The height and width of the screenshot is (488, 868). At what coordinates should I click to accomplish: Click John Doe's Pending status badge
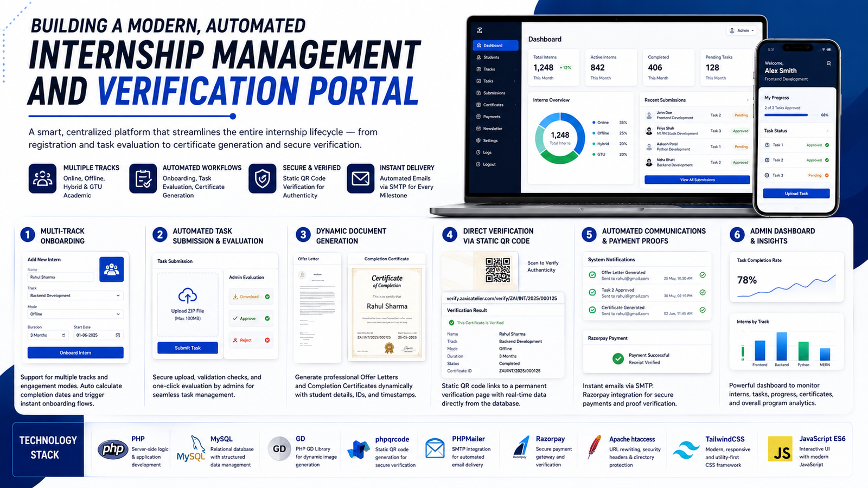pos(741,115)
